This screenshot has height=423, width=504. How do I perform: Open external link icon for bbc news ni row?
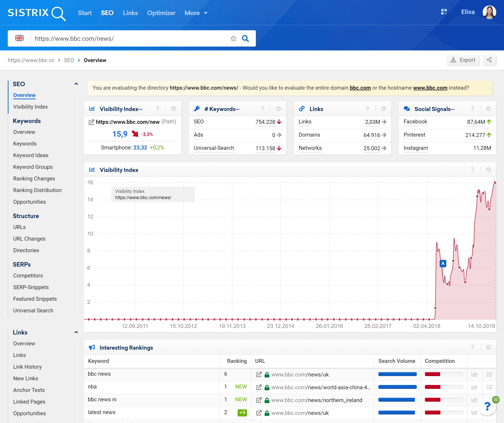click(x=259, y=400)
